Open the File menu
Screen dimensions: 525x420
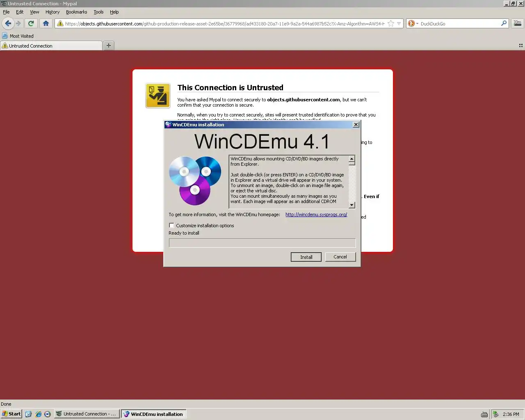click(x=6, y=12)
